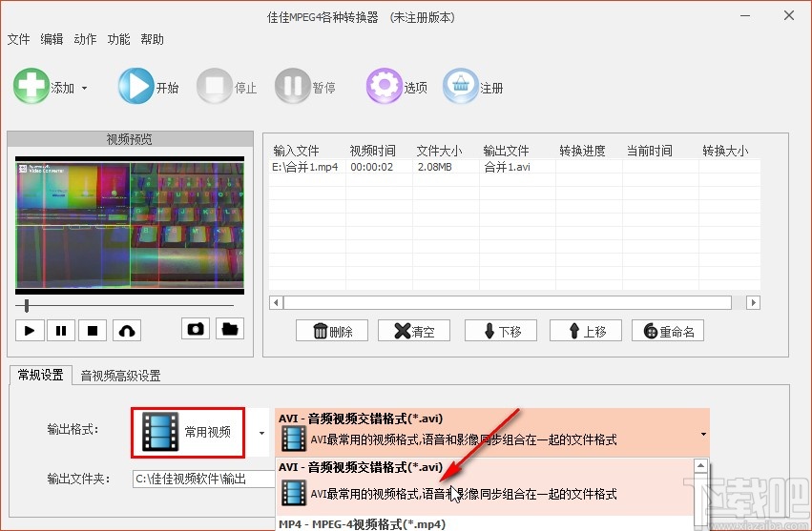
Task: Clear the file list with 清空
Action: (x=414, y=331)
